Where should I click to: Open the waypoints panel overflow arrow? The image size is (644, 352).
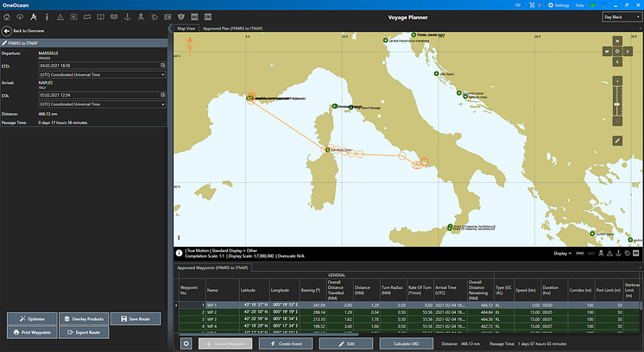click(640, 267)
